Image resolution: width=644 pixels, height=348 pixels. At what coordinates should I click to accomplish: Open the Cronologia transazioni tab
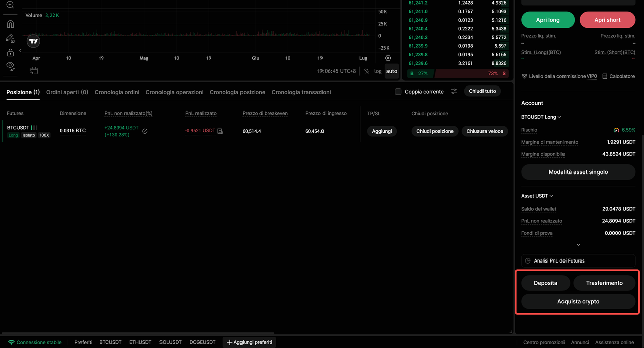(x=301, y=92)
